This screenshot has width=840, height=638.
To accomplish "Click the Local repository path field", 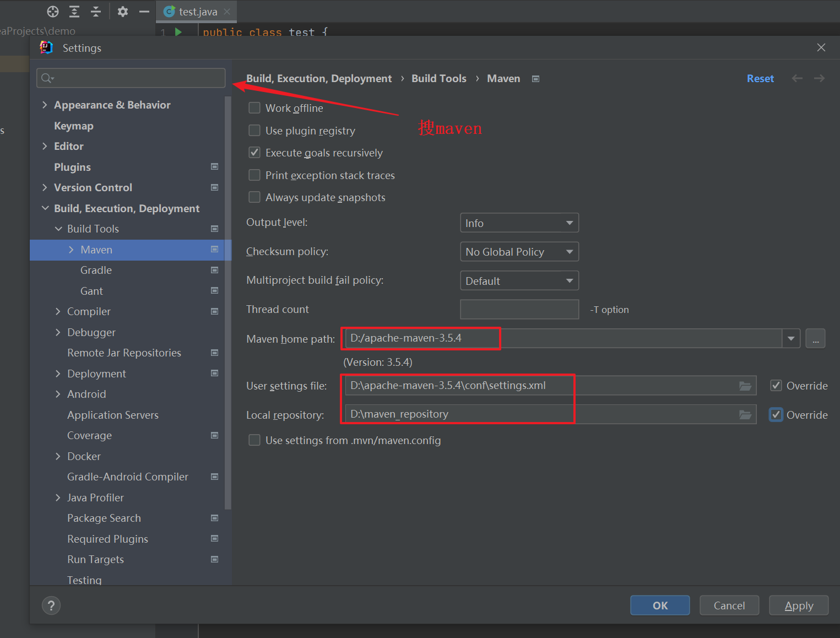I will pyautogui.click(x=551, y=414).
